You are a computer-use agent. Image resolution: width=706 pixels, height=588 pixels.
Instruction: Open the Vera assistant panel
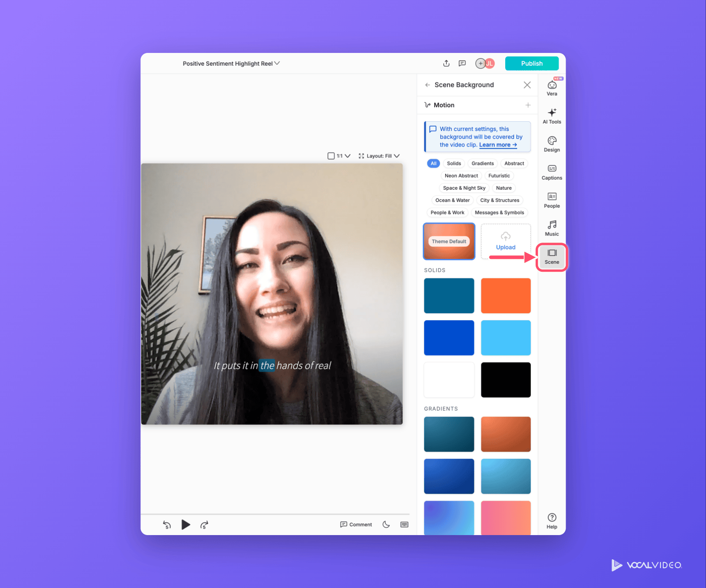[552, 87]
